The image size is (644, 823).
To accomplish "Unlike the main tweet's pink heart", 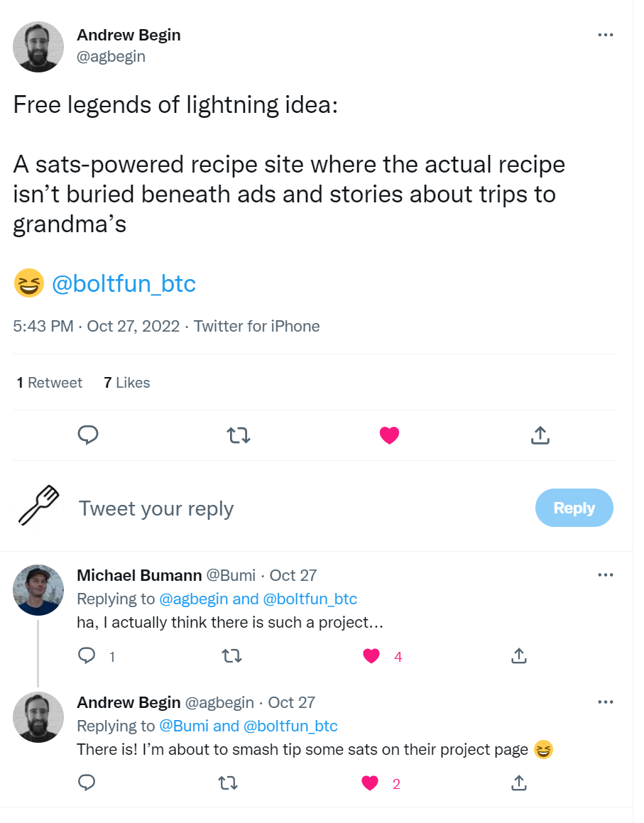I will pyautogui.click(x=389, y=435).
